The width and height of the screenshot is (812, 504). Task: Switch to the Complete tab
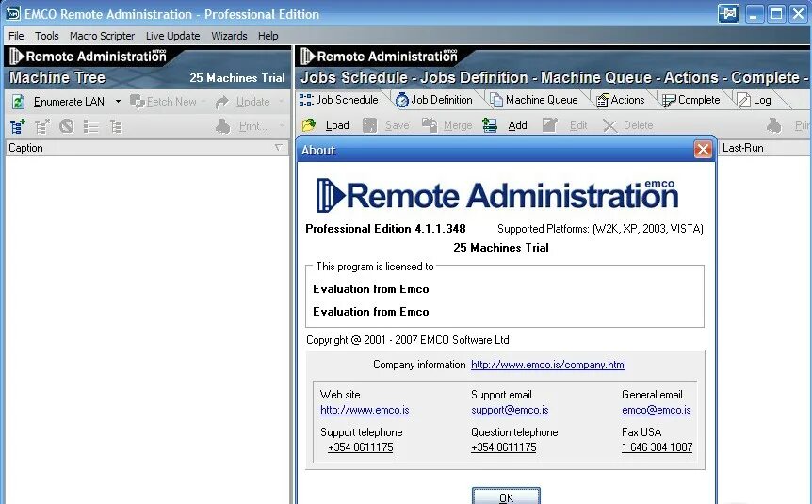(691, 100)
